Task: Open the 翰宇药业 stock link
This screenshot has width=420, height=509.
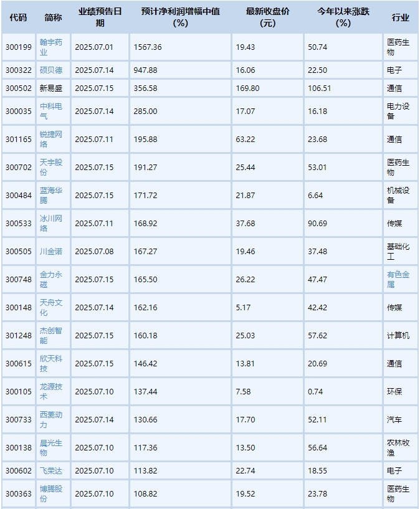Action: (51, 47)
